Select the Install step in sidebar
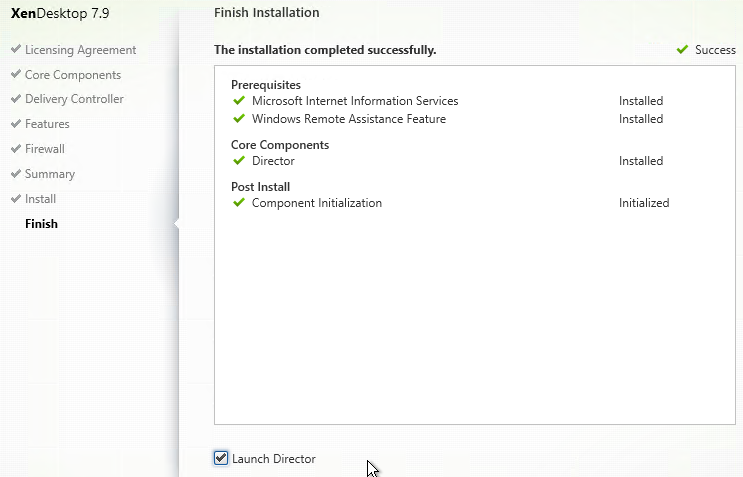The width and height of the screenshot is (743, 477). click(x=40, y=199)
